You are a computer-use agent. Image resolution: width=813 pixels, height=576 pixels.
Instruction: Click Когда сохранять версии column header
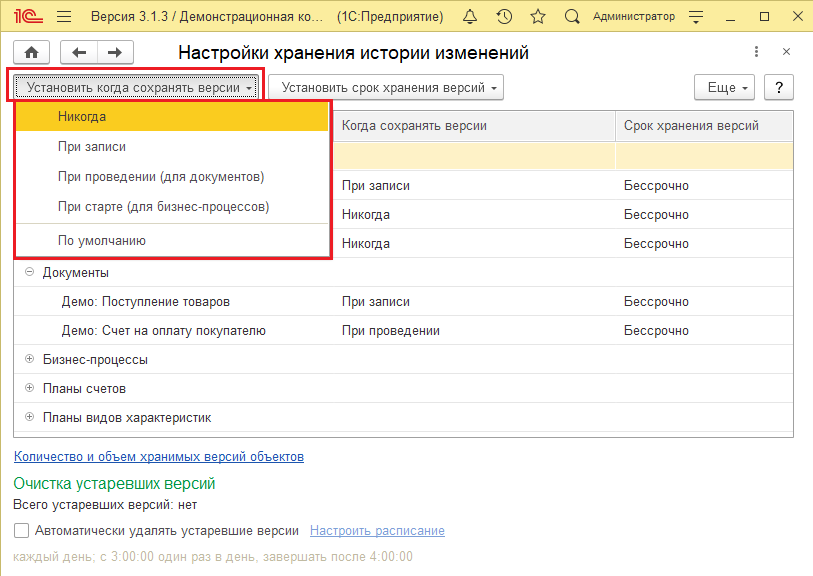[x=474, y=126]
